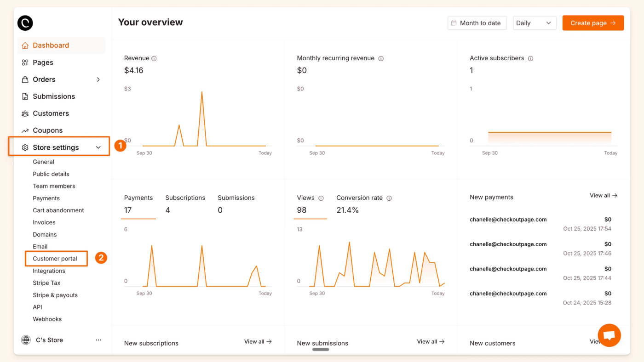
Task: Click the Checkout Page logo icon
Action: click(25, 23)
